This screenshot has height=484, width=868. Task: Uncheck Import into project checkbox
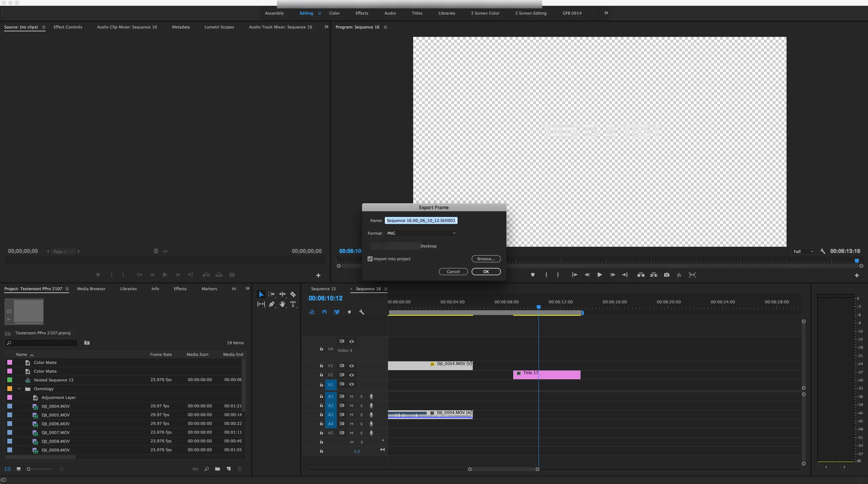point(370,259)
